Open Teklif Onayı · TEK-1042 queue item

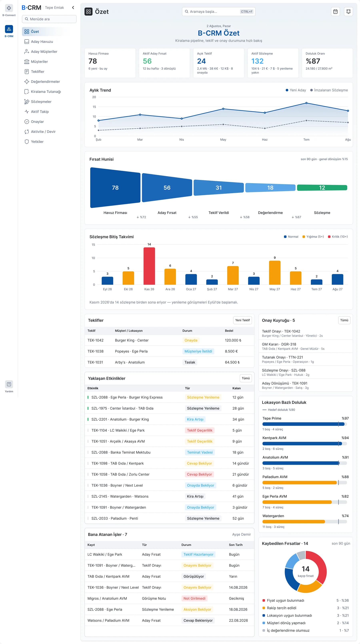[306, 333]
